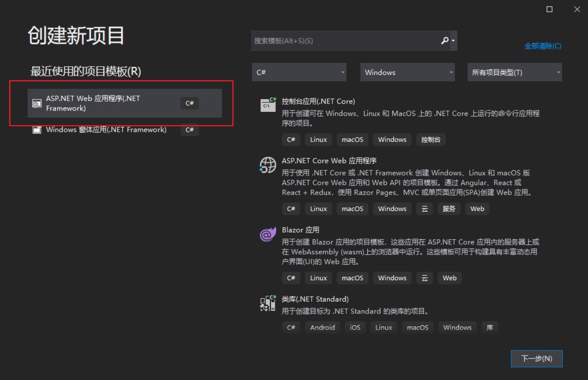Click Windows tag under Blazor template

tap(392, 278)
